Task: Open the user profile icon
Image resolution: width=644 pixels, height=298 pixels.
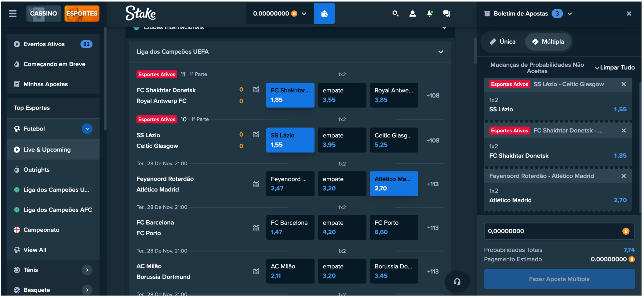Action: click(x=413, y=13)
